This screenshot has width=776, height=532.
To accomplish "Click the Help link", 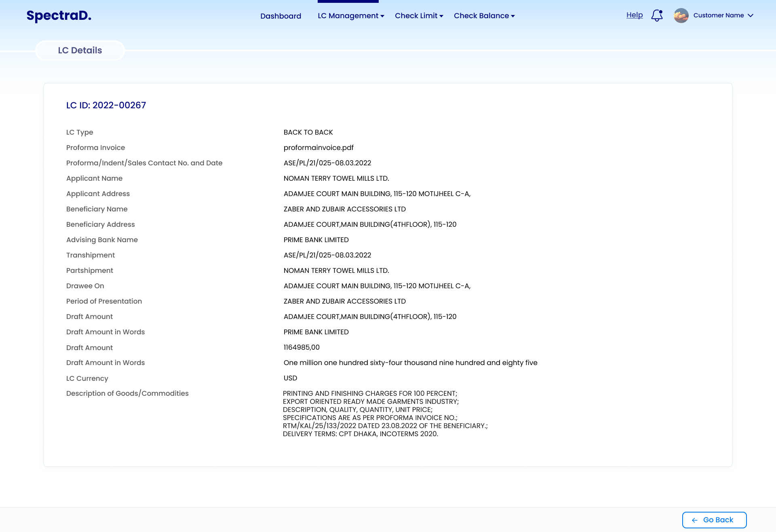I will [x=635, y=15].
